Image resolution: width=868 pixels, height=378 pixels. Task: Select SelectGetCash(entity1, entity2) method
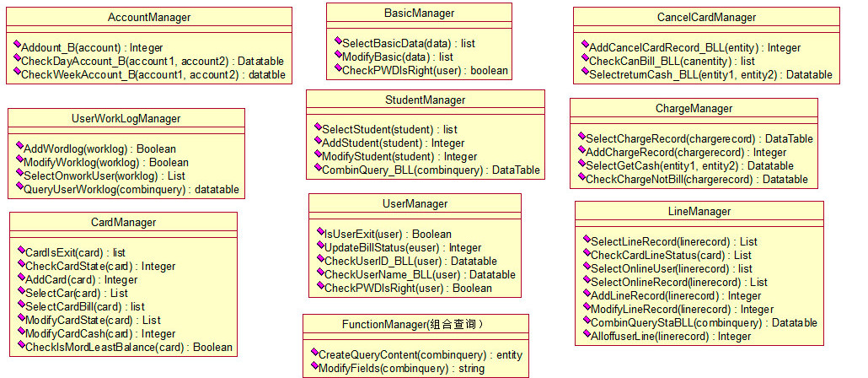click(x=689, y=165)
